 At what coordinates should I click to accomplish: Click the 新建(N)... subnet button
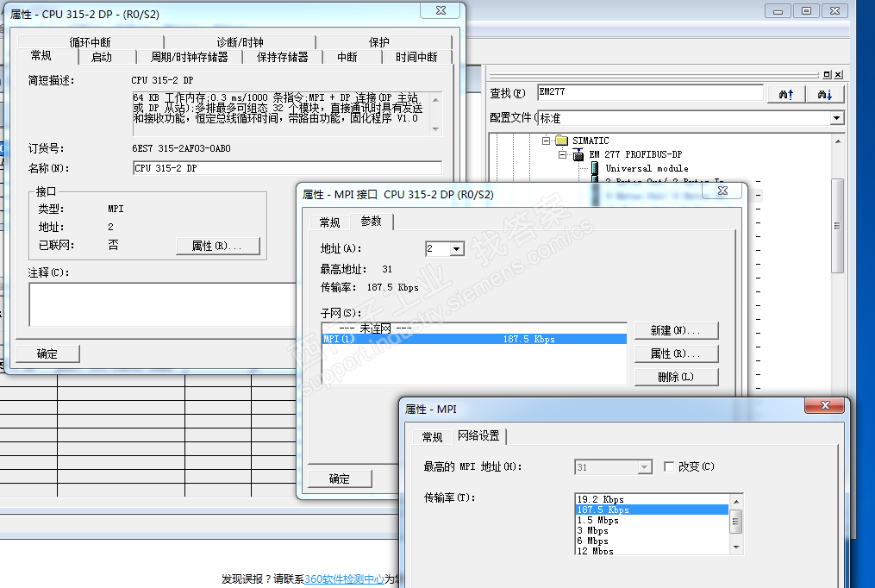676,330
